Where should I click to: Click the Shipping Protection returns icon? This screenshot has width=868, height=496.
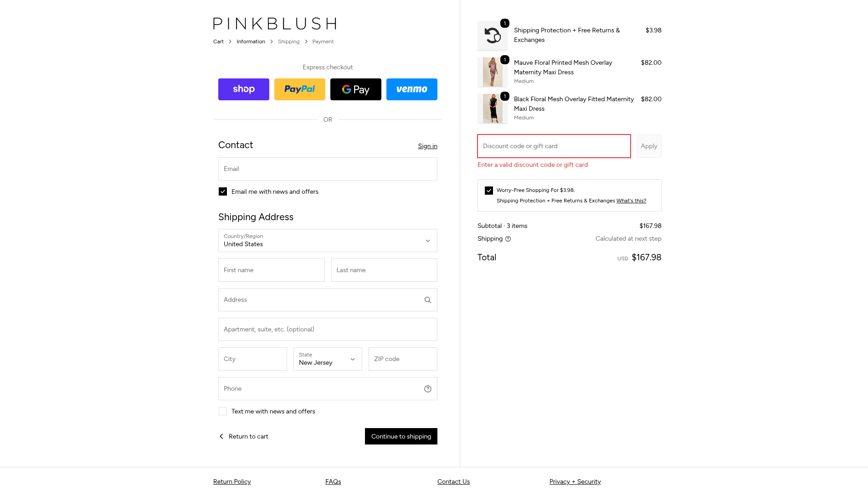click(x=492, y=35)
